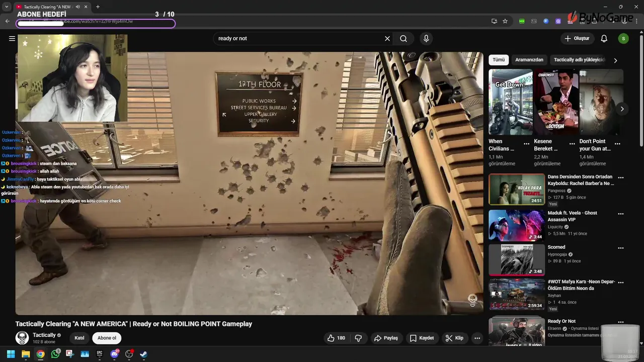Open OBS Studio from taskbar

pyautogui.click(x=129, y=354)
